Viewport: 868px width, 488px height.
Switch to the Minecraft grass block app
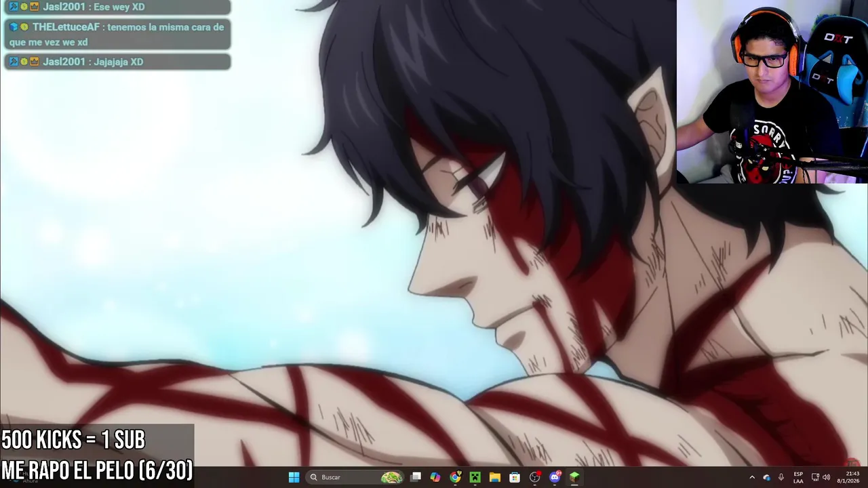[574, 477]
